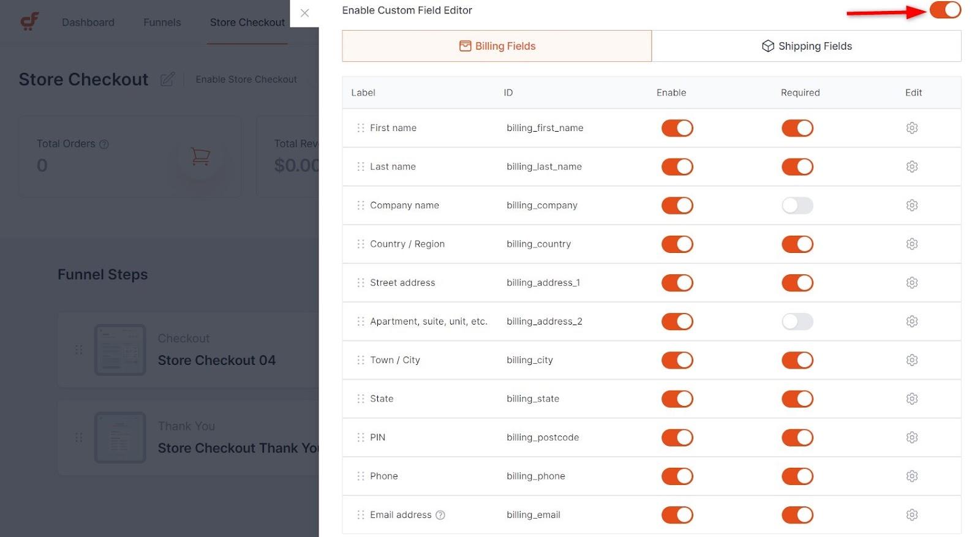Image resolution: width=980 pixels, height=537 pixels.
Task: Disable the Phone field toggle
Action: [677, 476]
